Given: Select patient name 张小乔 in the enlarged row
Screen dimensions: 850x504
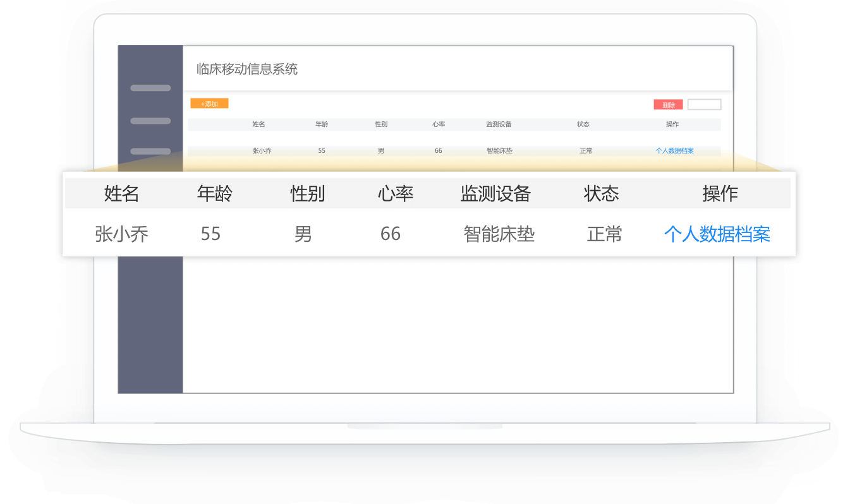Looking at the screenshot, I should 121,234.
